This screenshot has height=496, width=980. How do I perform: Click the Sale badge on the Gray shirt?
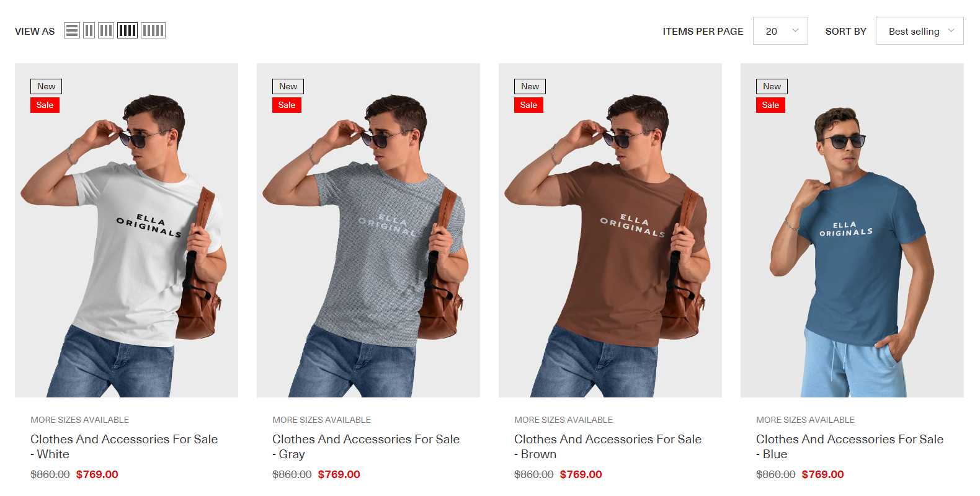click(x=287, y=105)
